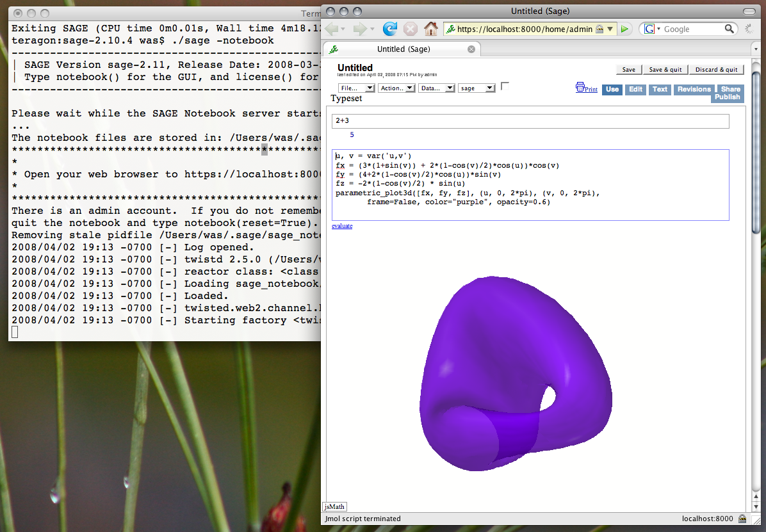Click the worksheet title Untitled
The image size is (766, 532).
point(355,67)
